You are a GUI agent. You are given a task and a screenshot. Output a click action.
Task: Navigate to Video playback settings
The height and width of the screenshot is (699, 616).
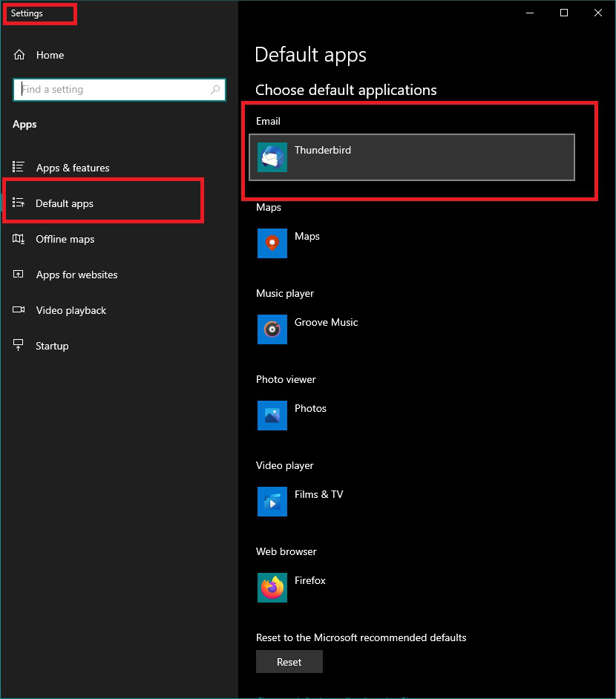[x=71, y=310]
